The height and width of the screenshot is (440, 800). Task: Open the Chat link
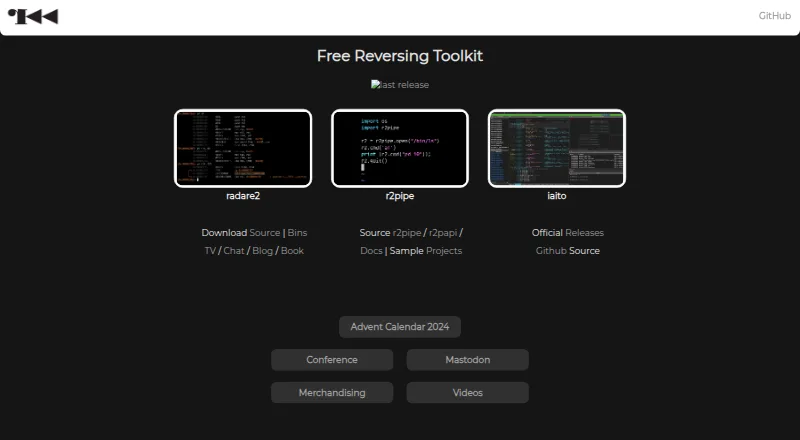(x=234, y=251)
